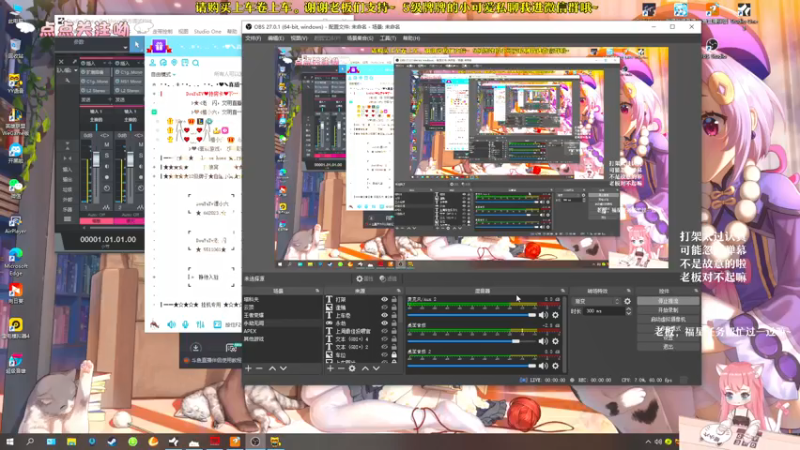The height and width of the screenshot is (450, 800).
Task: Open settings gear of first mixer channel
Action: click(x=556, y=315)
